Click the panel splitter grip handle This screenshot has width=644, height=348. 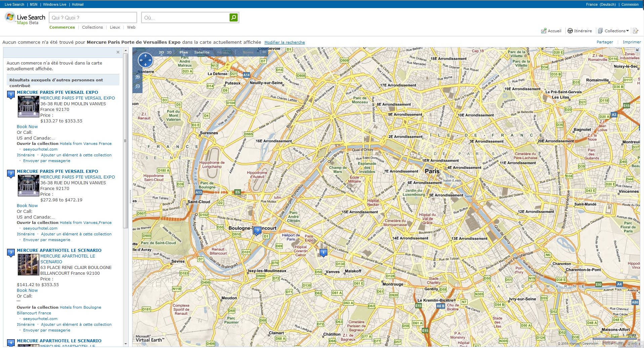(x=130, y=197)
